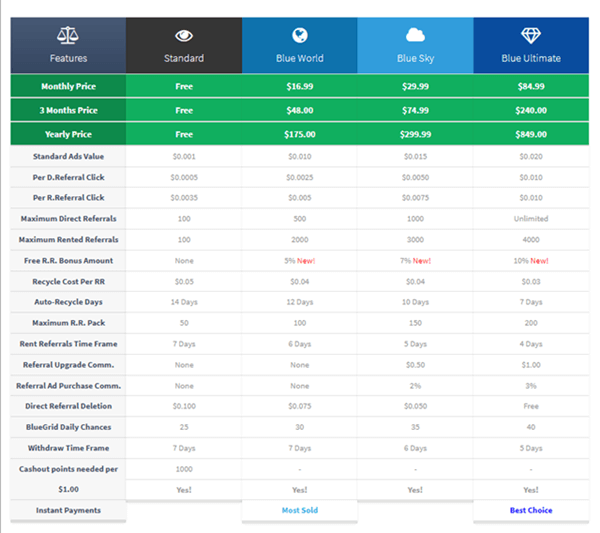Click the $175.00 yearly price
The width and height of the screenshot is (600, 533).
(300, 135)
